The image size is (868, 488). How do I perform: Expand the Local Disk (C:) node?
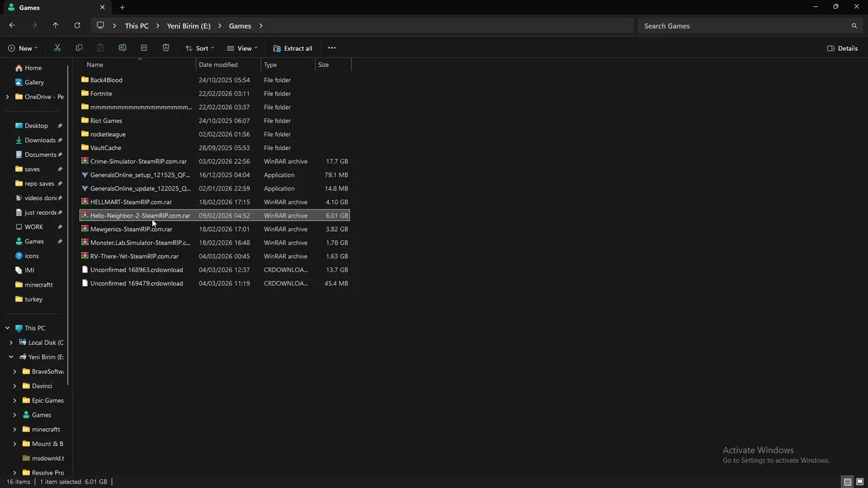click(11, 343)
